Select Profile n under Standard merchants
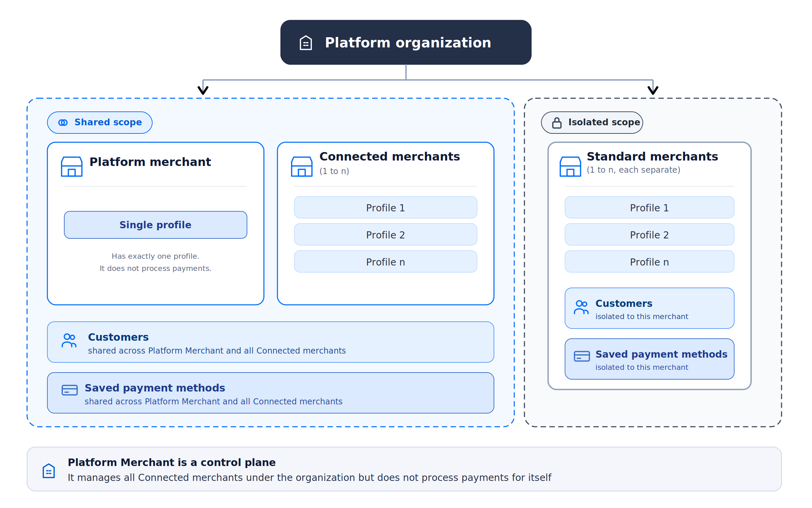The height and width of the screenshot is (508, 812). [x=650, y=261]
